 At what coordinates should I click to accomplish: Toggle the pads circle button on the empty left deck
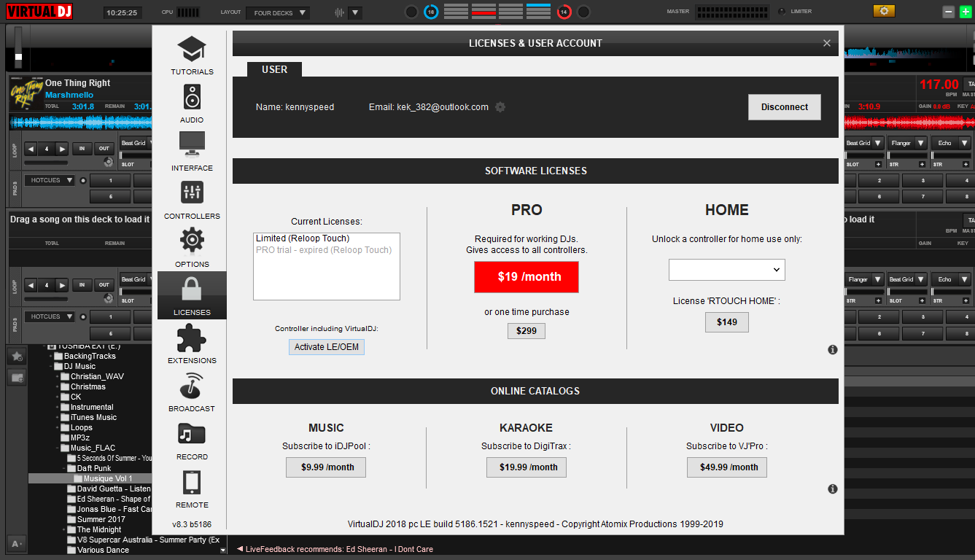point(82,317)
